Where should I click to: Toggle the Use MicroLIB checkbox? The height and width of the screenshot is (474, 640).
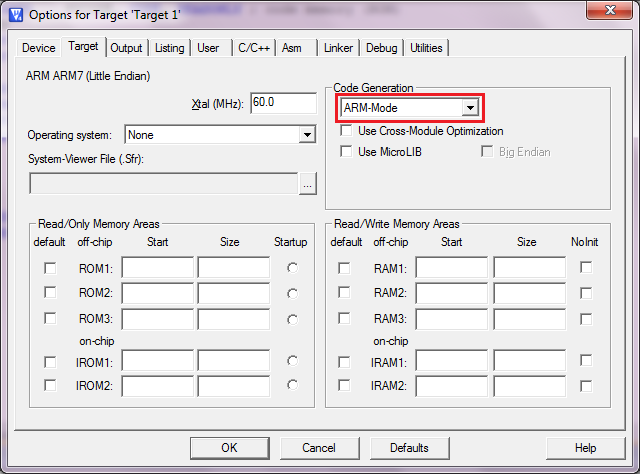coord(346,152)
